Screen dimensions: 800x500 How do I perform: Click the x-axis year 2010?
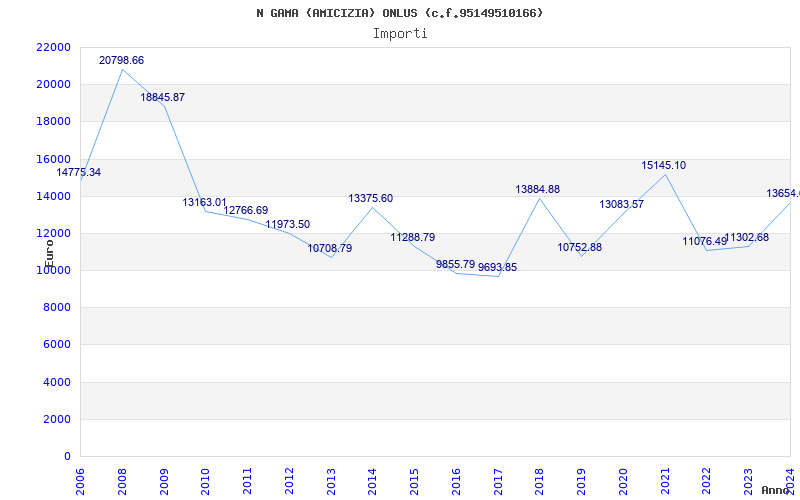206,481
